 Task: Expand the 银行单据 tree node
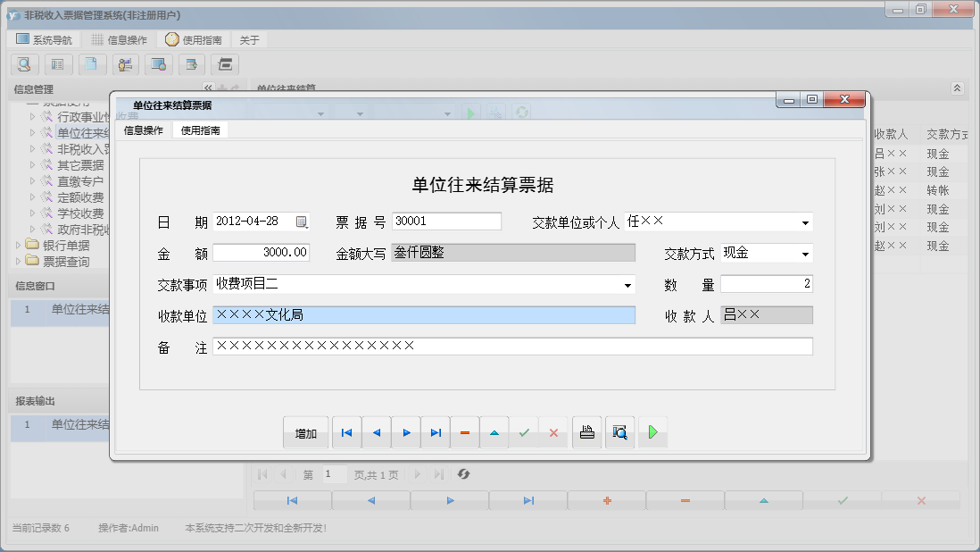[x=20, y=245]
